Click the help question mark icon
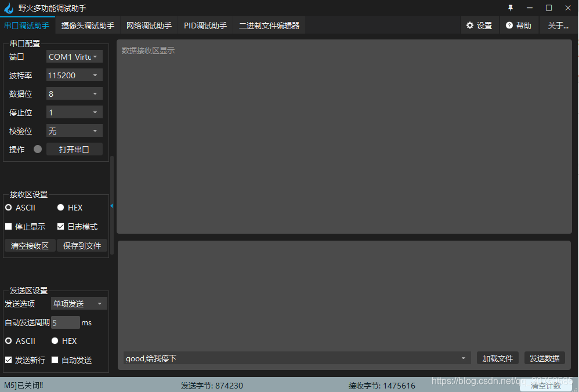 509,25
